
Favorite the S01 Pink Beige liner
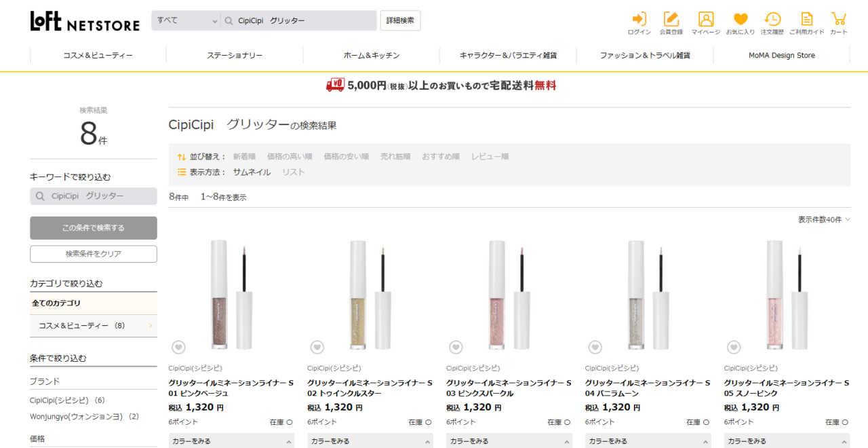tap(178, 348)
